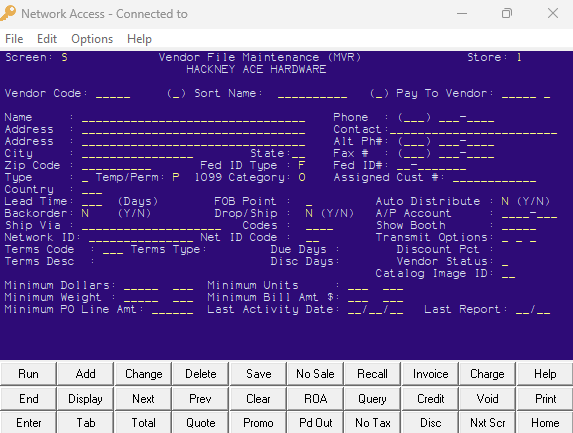This screenshot has height=433, width=573.
Task: Click the Last Activity Date field
Action: click(376, 310)
